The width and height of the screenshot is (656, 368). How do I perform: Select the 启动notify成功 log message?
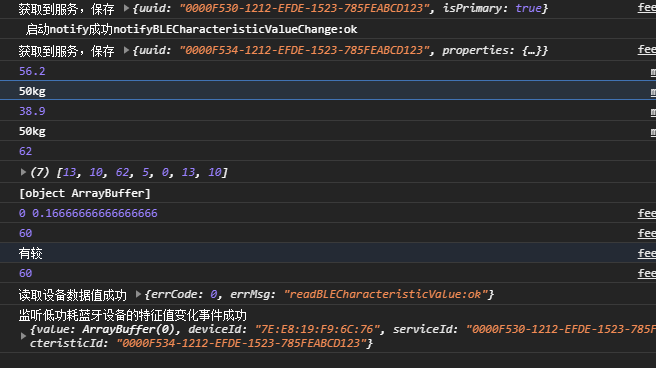[192, 29]
